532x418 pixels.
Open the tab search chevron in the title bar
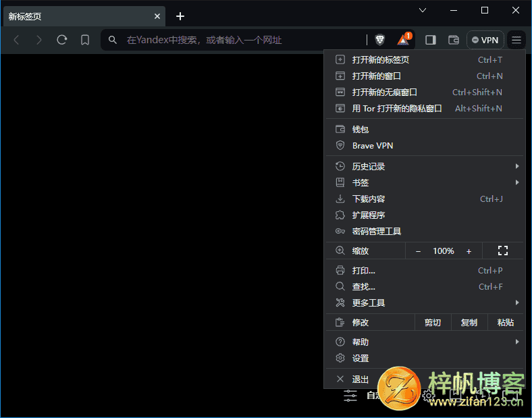pyautogui.click(x=423, y=10)
